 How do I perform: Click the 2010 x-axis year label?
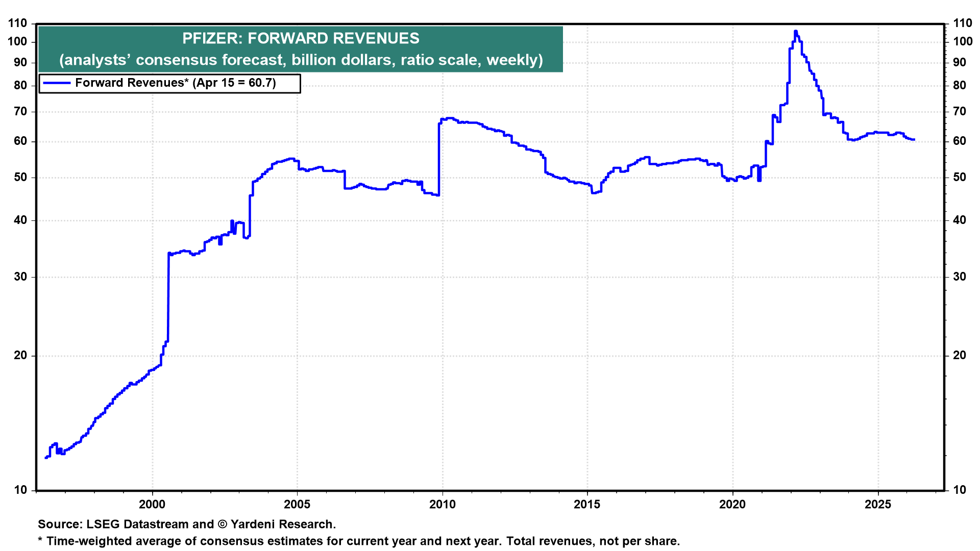point(442,505)
